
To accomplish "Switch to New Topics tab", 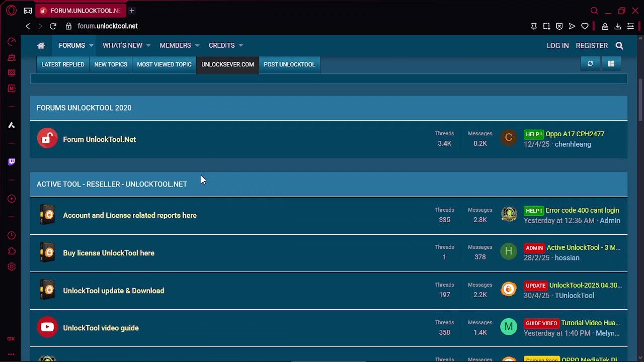I will (x=111, y=64).
